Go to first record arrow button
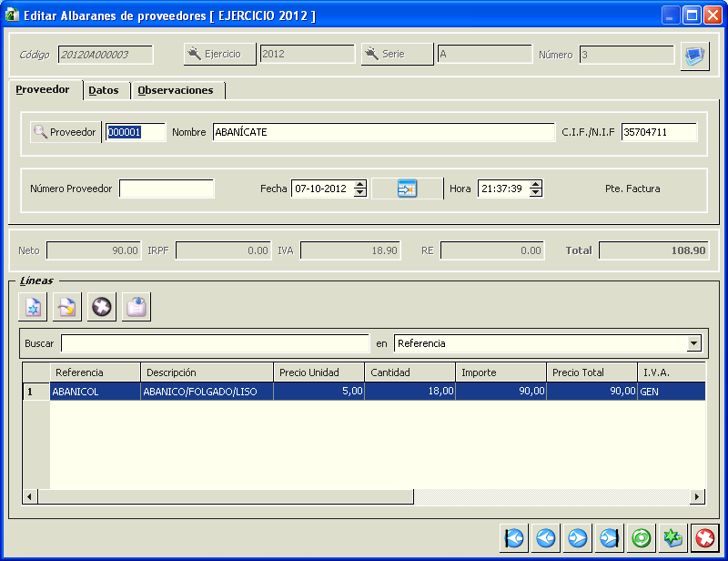The image size is (728, 561). [514, 538]
